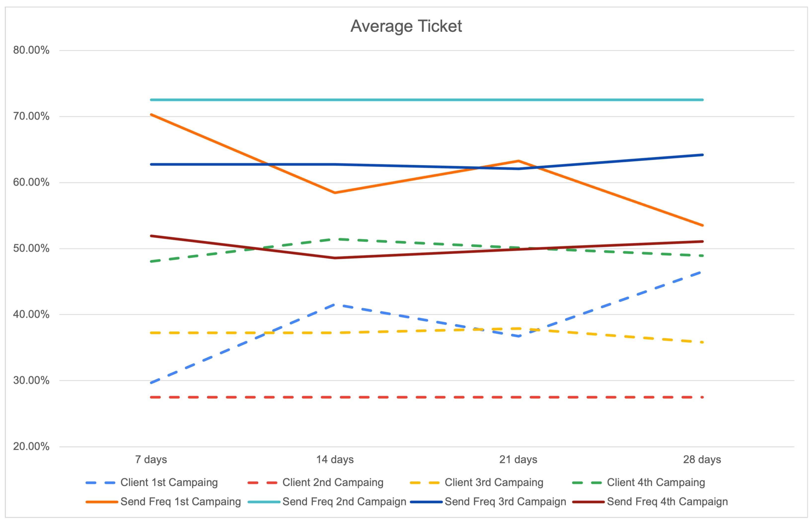The width and height of the screenshot is (812, 524).
Task: Select the Client 1st Campaing legend label
Action: click(169, 483)
